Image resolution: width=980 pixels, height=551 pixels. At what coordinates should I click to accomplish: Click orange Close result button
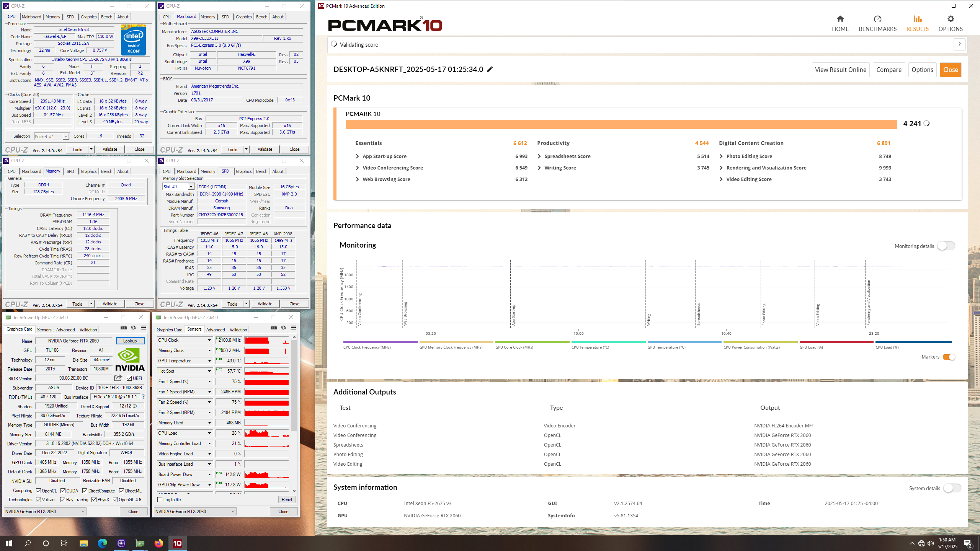[x=951, y=70]
